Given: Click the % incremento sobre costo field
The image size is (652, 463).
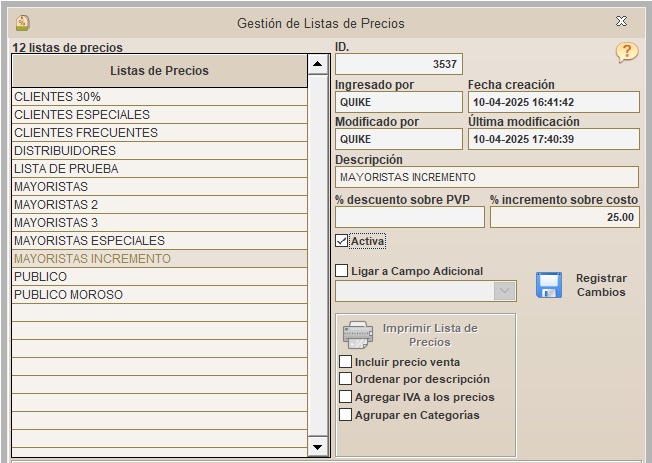Looking at the screenshot, I should 565,217.
